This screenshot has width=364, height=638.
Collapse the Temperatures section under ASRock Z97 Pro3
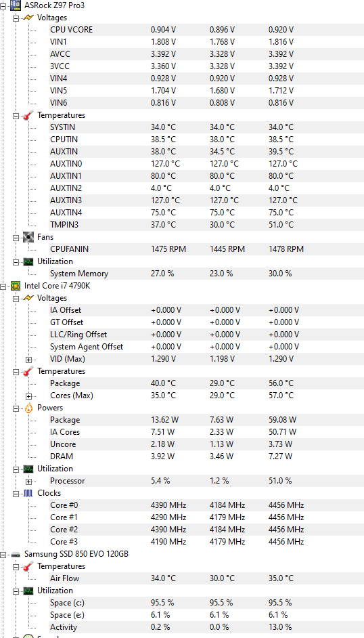pos(16,116)
